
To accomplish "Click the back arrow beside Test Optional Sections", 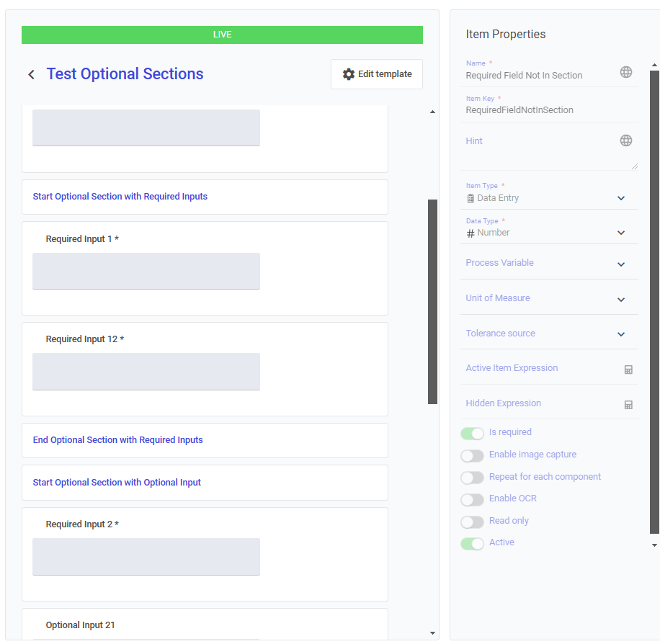I will pos(31,74).
